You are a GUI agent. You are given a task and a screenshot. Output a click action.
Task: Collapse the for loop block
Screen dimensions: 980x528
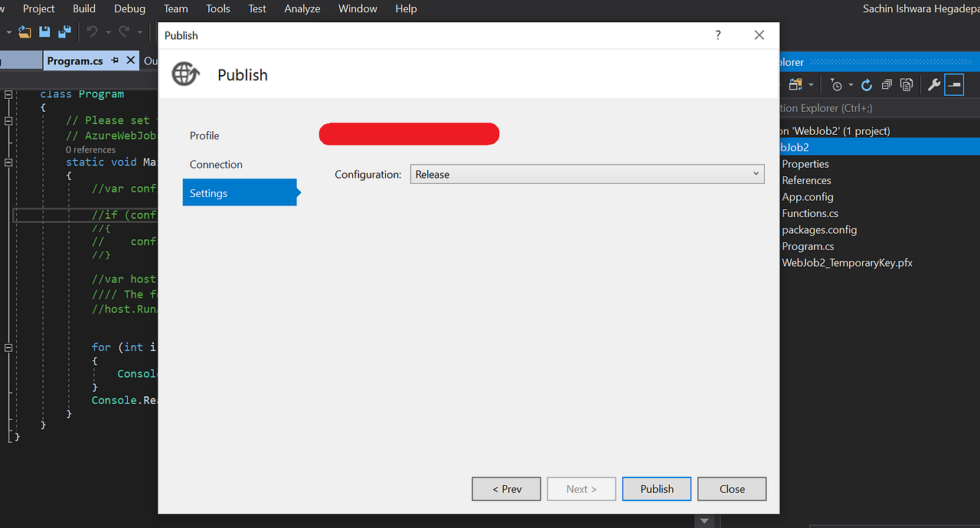point(8,347)
